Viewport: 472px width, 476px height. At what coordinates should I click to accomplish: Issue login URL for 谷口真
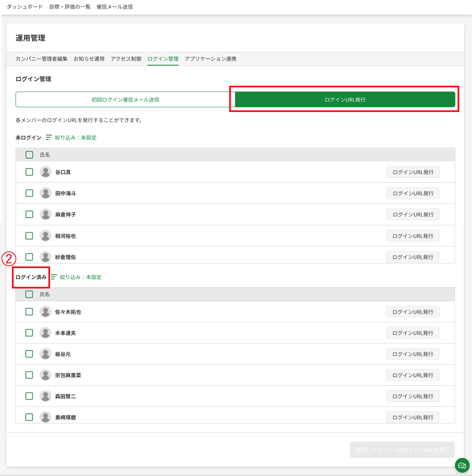click(x=413, y=172)
